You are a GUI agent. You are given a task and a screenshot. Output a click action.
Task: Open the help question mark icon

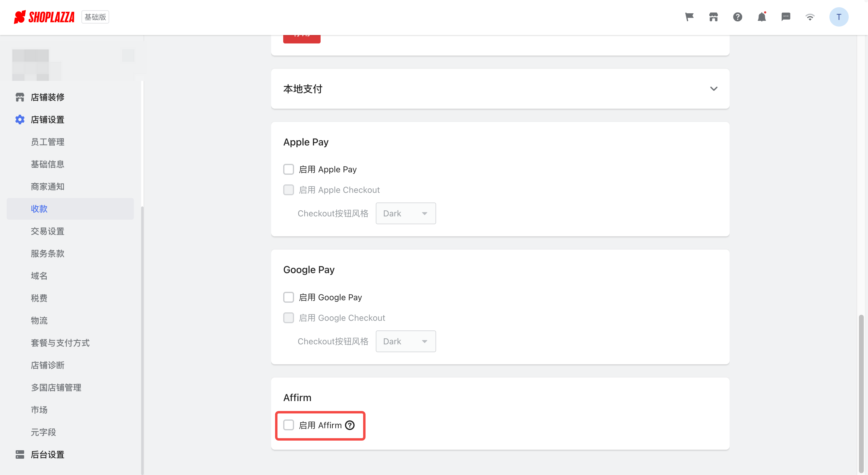click(x=738, y=17)
